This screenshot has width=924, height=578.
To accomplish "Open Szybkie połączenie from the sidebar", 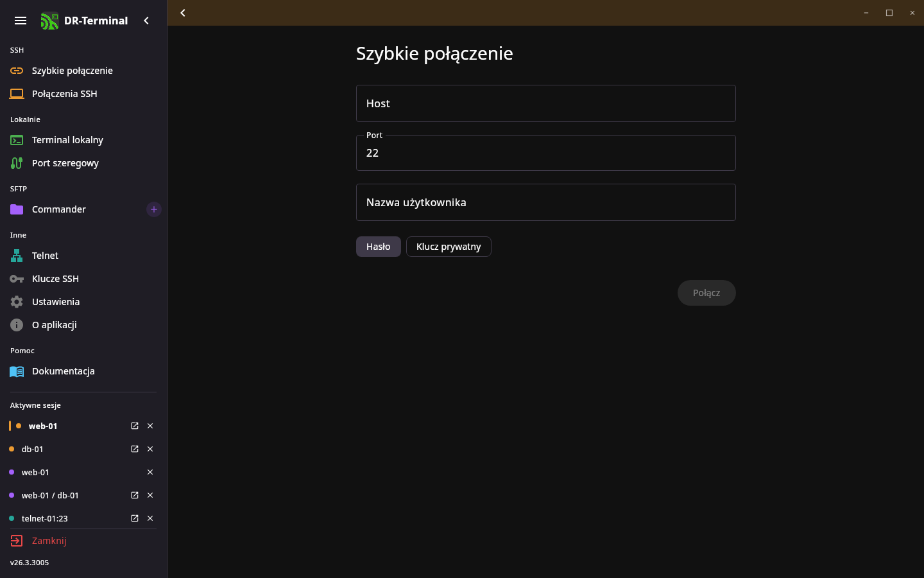I will tap(83, 71).
